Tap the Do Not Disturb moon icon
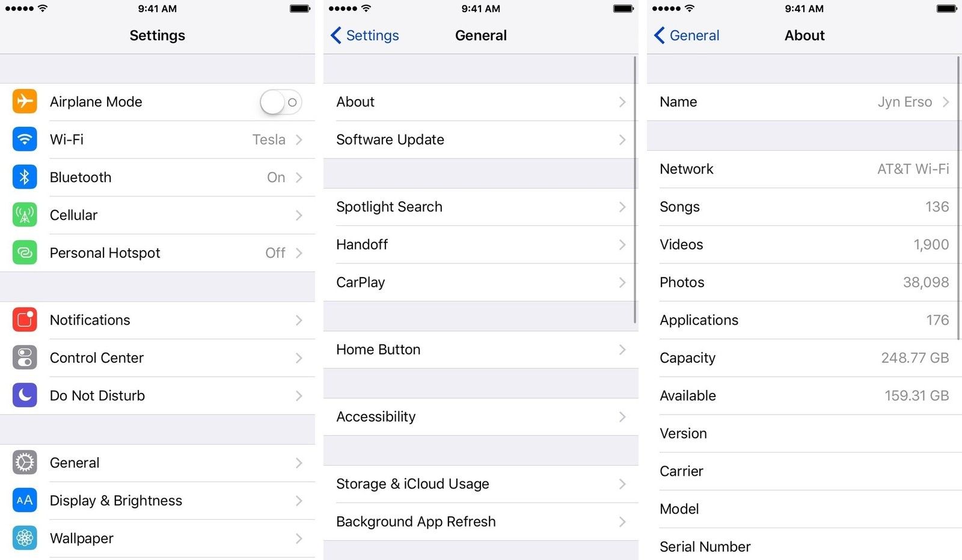The width and height of the screenshot is (962, 560). tap(25, 395)
